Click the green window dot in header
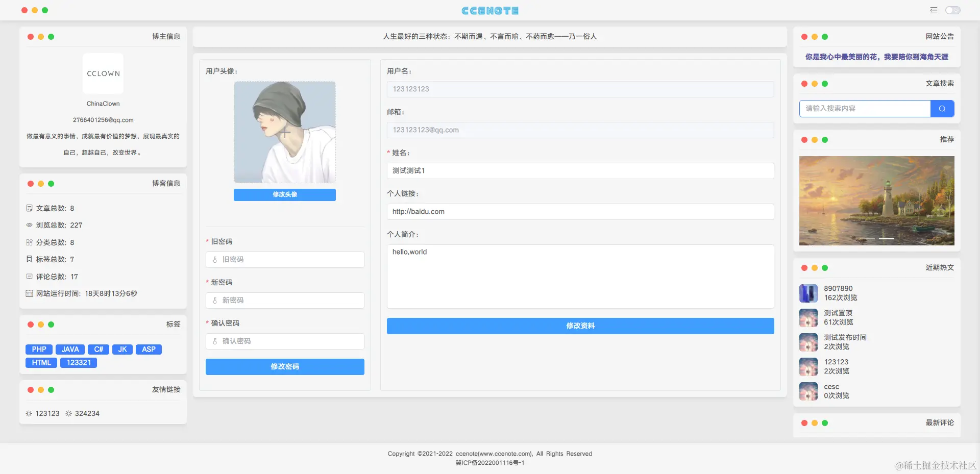Viewport: 980px width, 474px height. 45,10
